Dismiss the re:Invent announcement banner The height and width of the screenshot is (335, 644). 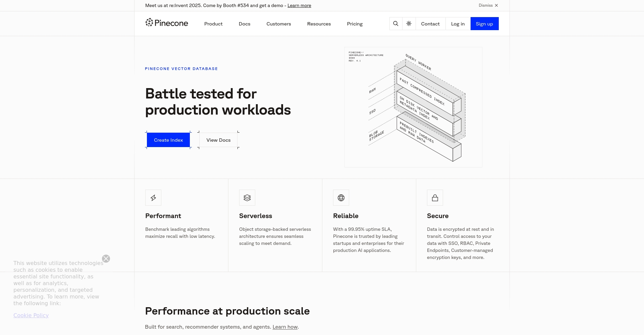pyautogui.click(x=488, y=5)
